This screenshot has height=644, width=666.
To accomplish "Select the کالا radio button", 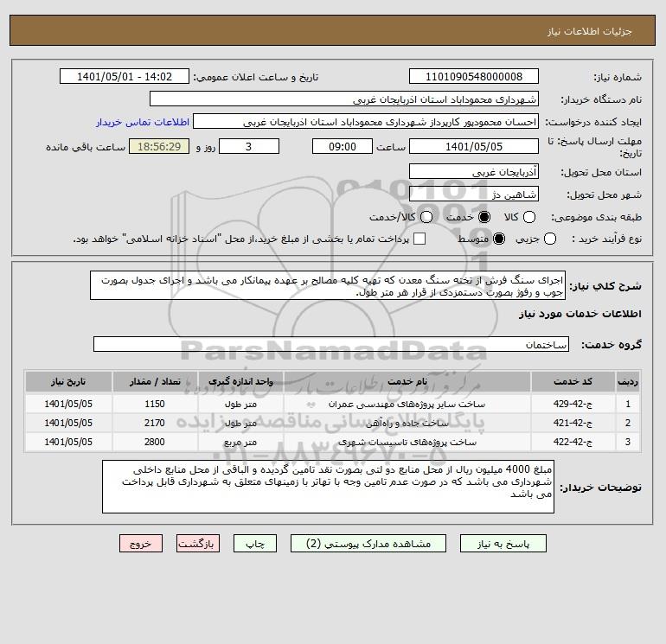I will pos(529,217).
